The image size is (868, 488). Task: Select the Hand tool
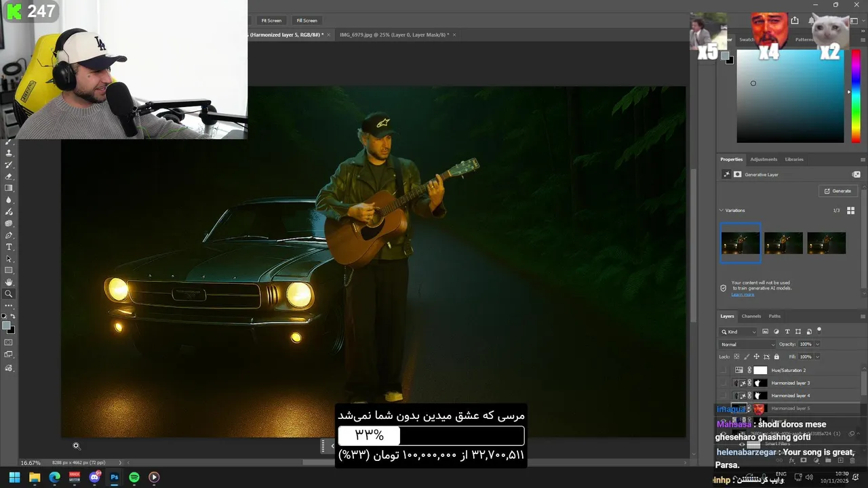pos(9,282)
